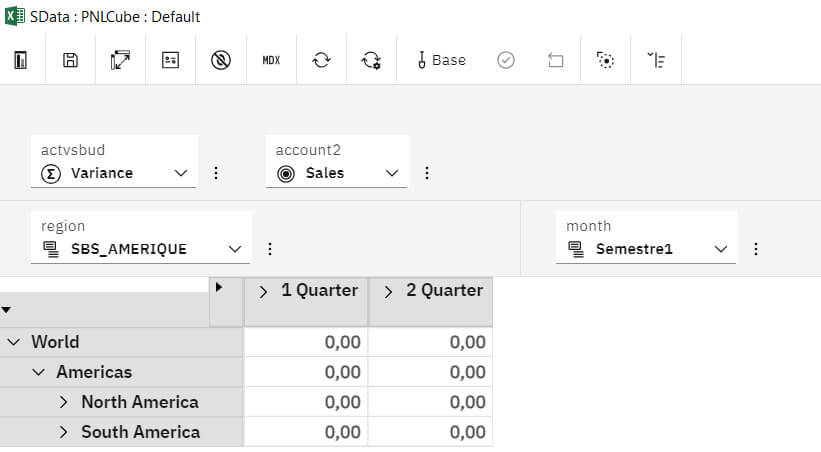Open the three-dot menu beside actvsbud

(216, 173)
